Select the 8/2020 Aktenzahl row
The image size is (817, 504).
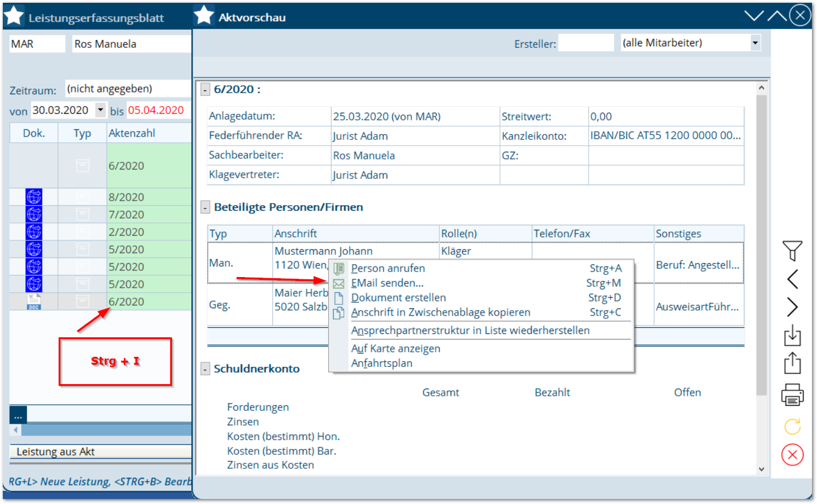click(x=149, y=197)
